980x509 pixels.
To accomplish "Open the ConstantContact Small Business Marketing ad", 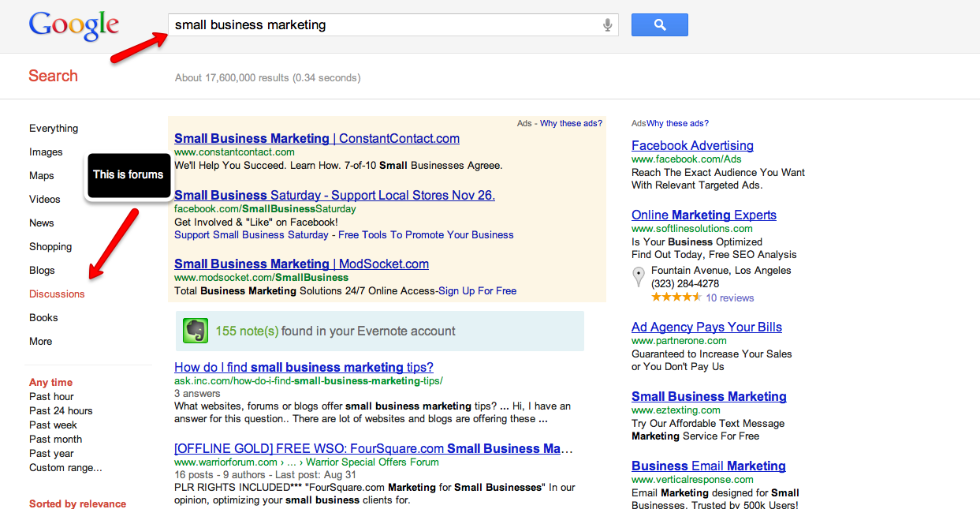I will tap(316, 139).
